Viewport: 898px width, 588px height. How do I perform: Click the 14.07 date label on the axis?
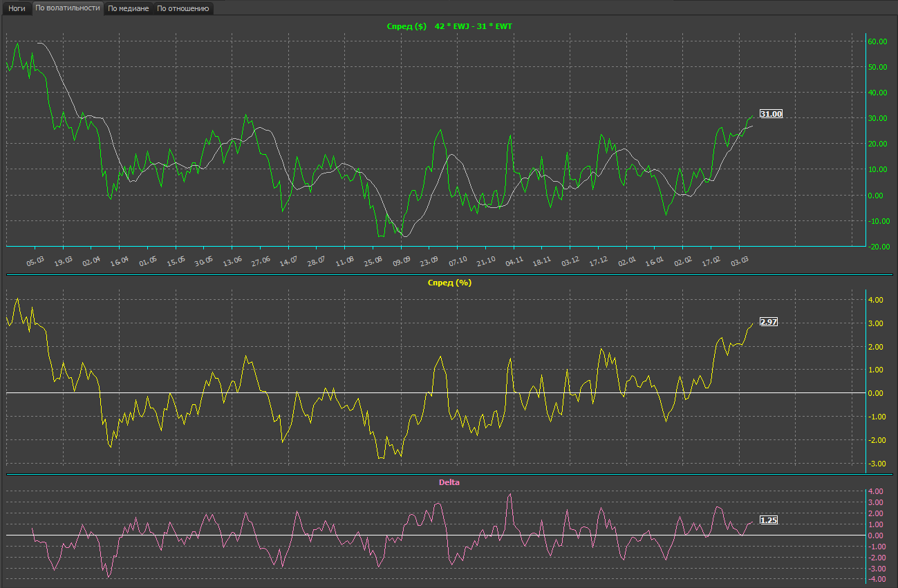(289, 260)
